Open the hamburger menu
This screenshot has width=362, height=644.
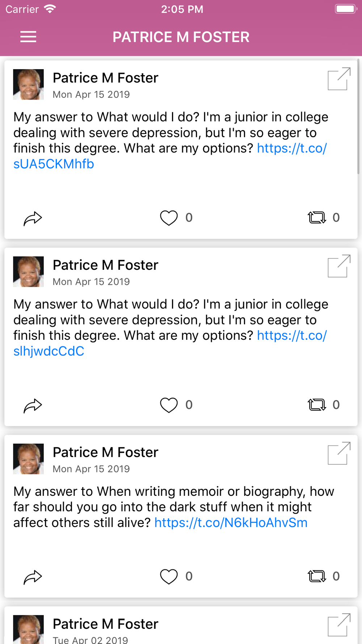coord(28,37)
